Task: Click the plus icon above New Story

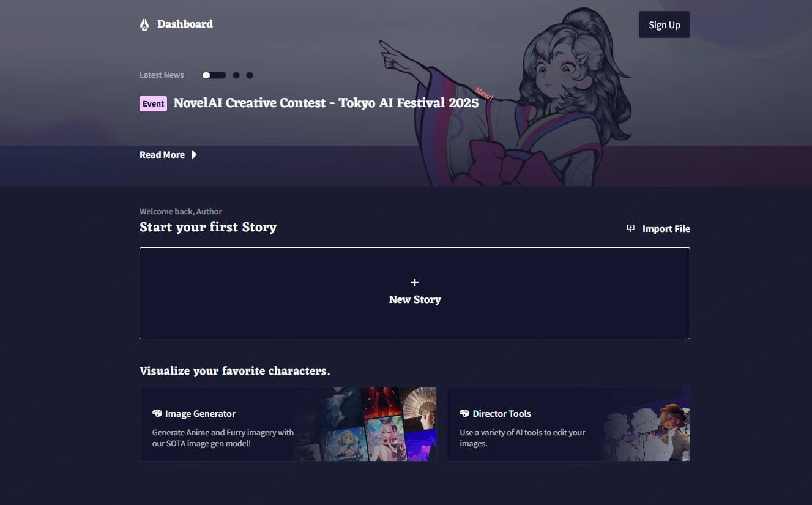Action: [x=415, y=282]
